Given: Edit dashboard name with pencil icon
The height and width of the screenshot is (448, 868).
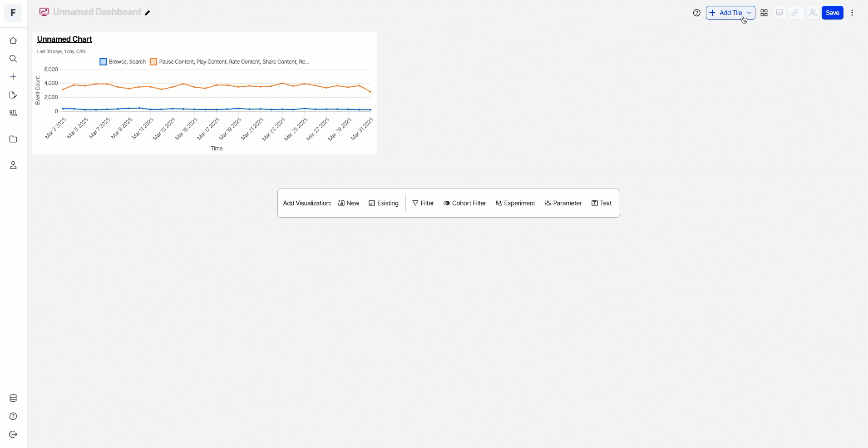Looking at the screenshot, I should click(148, 13).
